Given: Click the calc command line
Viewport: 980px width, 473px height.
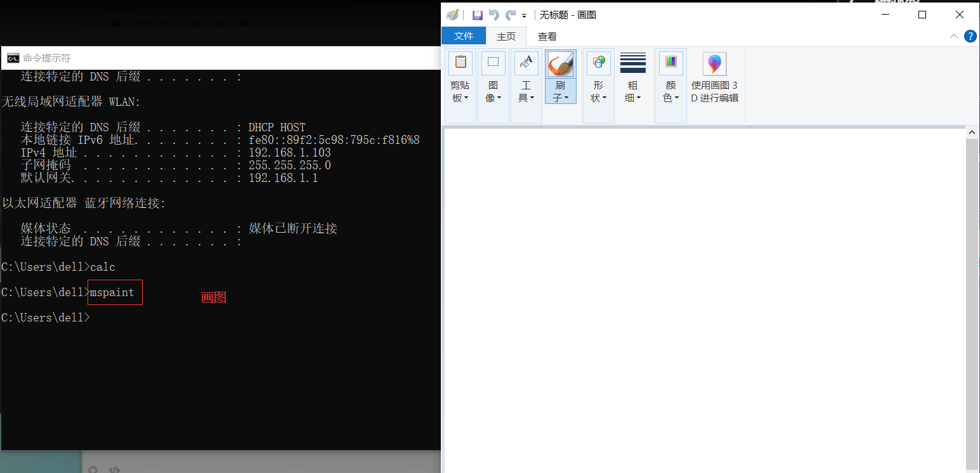Looking at the screenshot, I should [58, 267].
